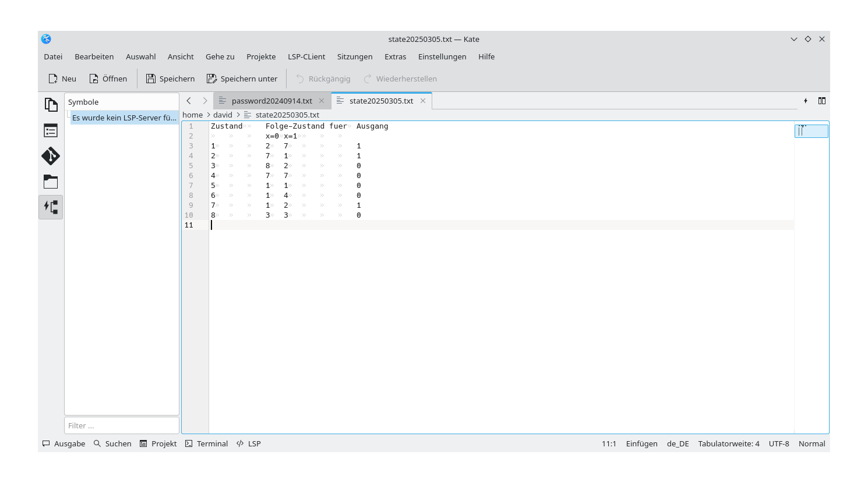Open the Documents sidebar icon
The width and height of the screenshot is (868, 497).
51,105
